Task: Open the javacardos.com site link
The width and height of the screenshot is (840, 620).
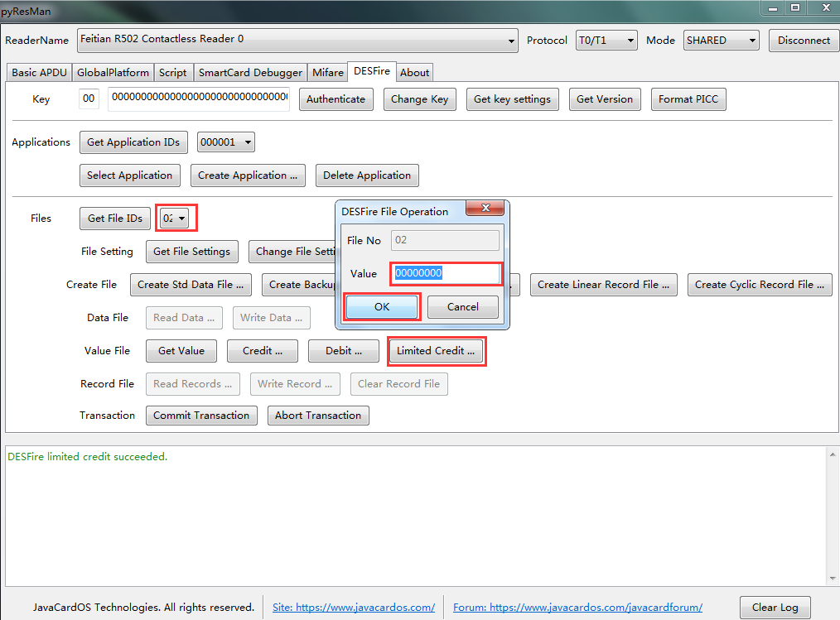Action: click(x=354, y=608)
